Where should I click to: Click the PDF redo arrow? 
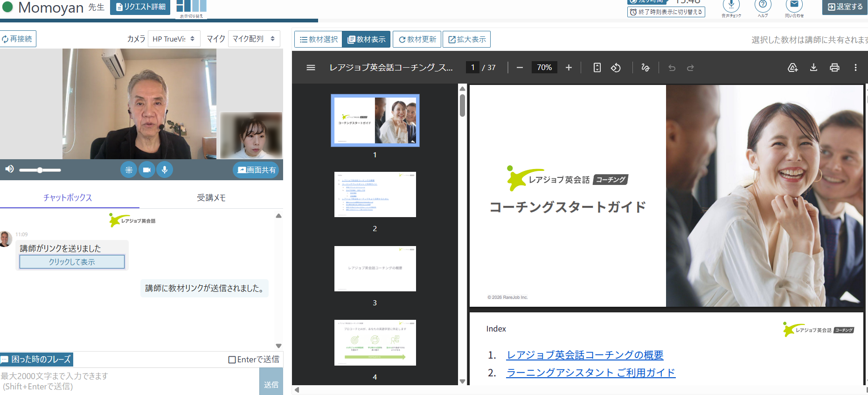coord(690,68)
